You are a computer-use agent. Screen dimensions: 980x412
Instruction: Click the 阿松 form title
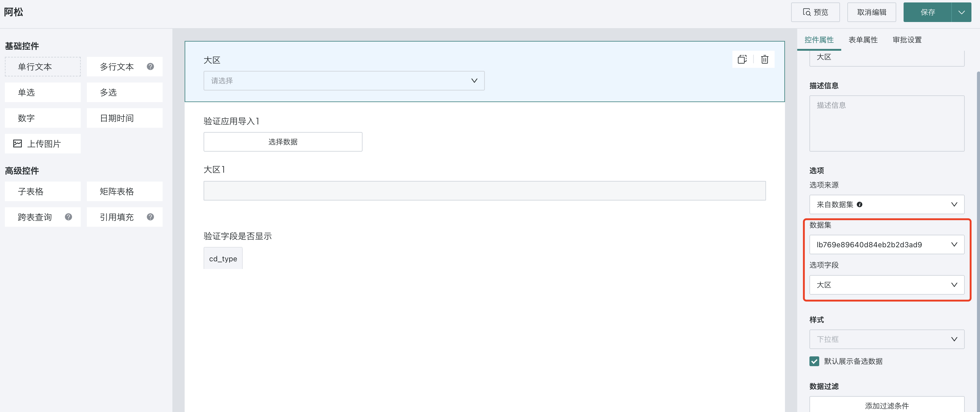click(13, 12)
